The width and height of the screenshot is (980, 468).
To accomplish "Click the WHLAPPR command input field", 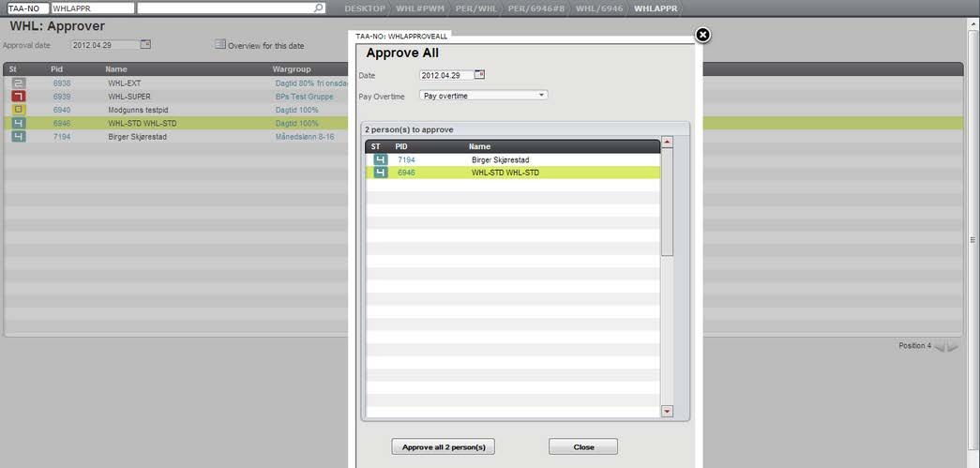I will [x=92, y=8].
